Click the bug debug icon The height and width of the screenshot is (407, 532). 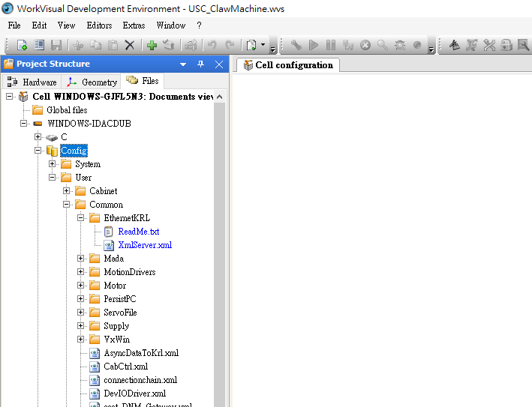pyautogui.click(x=400, y=45)
